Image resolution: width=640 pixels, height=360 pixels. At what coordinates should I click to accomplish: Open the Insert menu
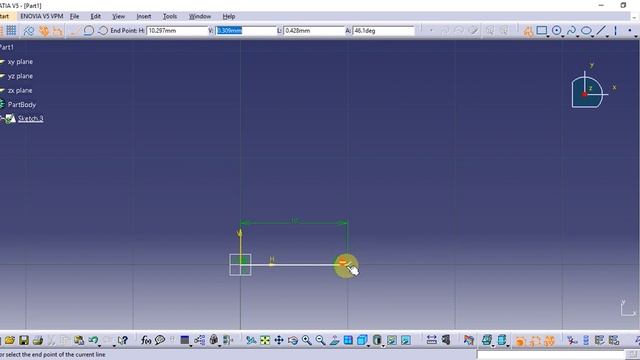tap(144, 16)
